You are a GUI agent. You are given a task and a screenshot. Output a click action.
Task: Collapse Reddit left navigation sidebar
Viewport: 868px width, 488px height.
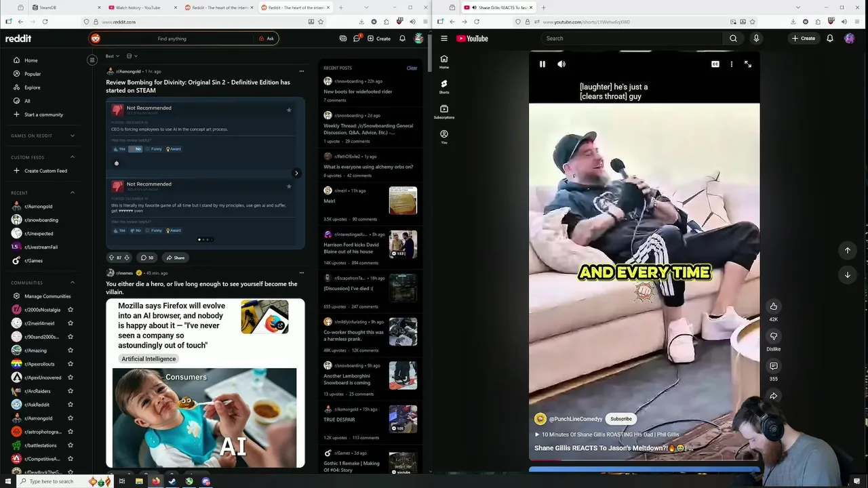(92, 60)
